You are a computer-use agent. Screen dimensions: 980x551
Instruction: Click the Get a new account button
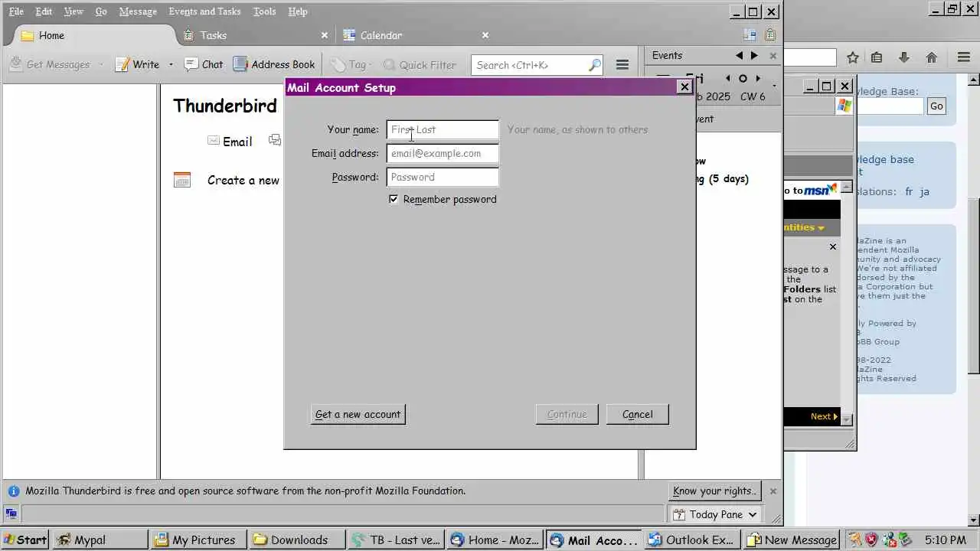[358, 414]
